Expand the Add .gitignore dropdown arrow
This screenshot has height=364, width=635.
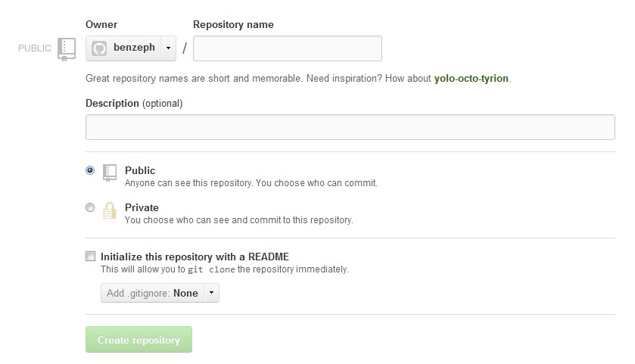point(211,293)
